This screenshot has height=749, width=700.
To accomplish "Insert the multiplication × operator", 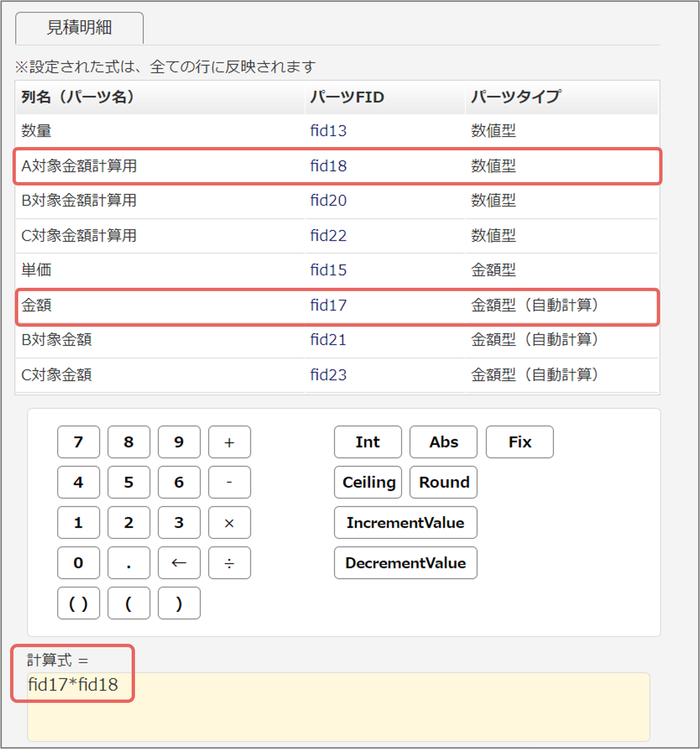I will click(x=230, y=523).
